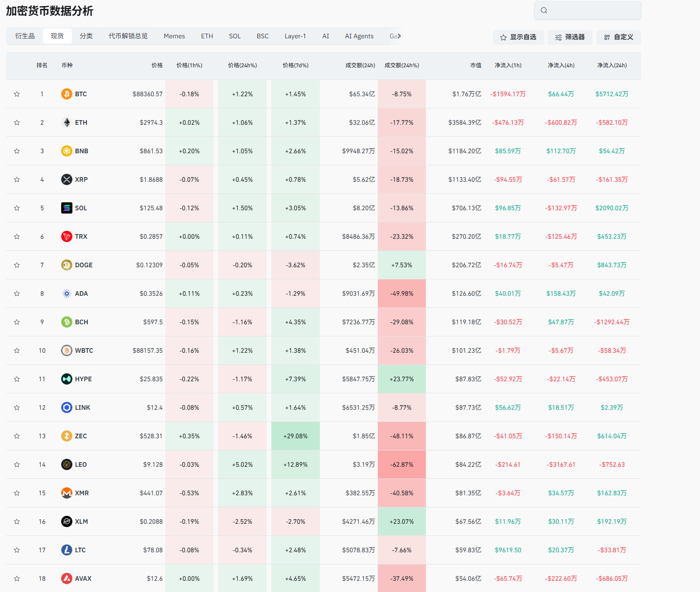Click the Avalanche AVAX coin icon
Viewport: 700px width, 592px height.
pos(67,578)
